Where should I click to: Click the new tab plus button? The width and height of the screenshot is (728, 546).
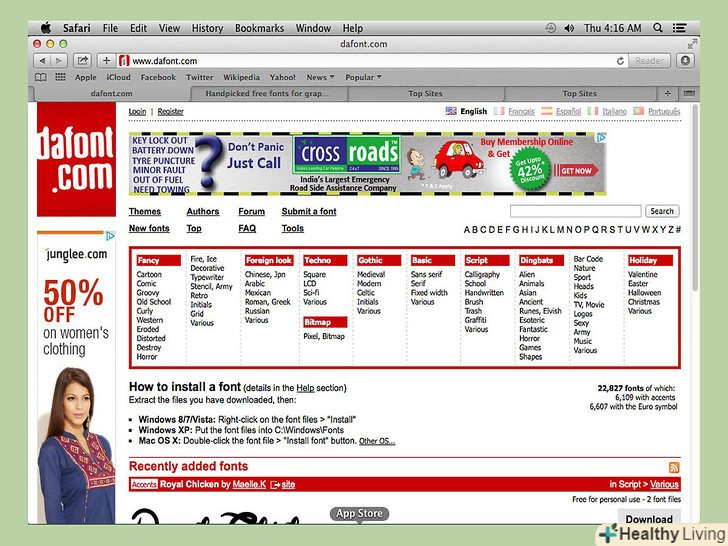click(668, 93)
